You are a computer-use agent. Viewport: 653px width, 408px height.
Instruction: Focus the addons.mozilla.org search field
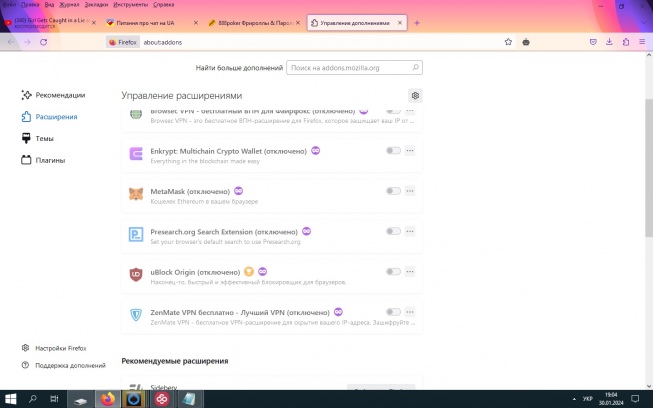coord(354,67)
